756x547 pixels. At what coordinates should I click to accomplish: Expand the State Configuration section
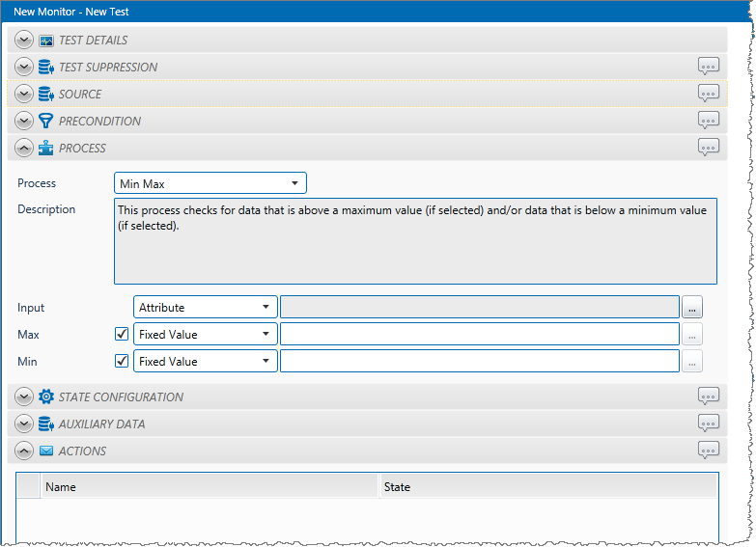[24, 397]
